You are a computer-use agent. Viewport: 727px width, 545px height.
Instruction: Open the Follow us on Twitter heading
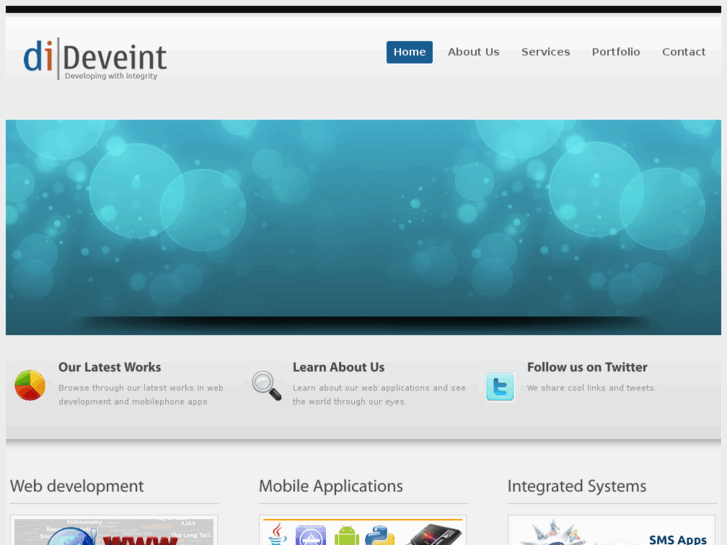click(587, 367)
